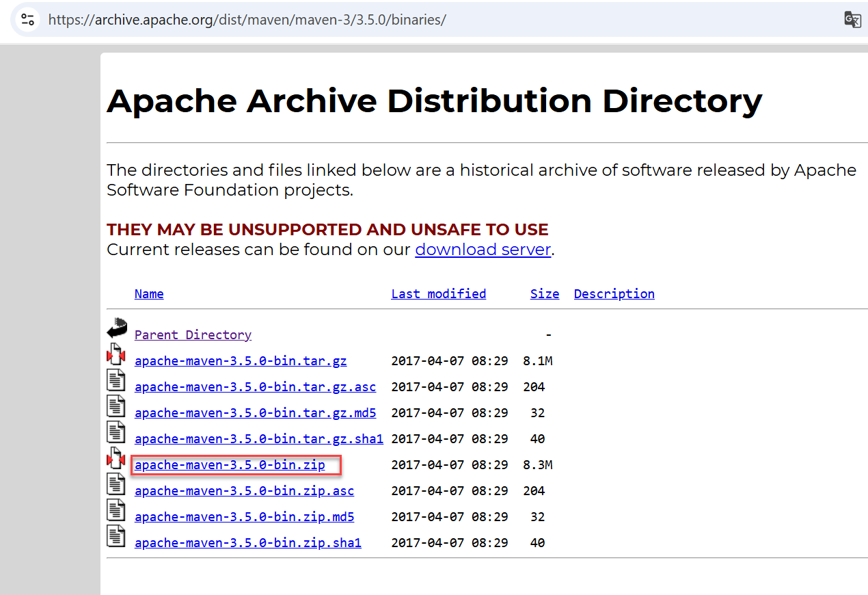Click the size 32 in the bin.tar.gz.md5 row
Viewport: 868px width, 595px height.
coord(538,413)
